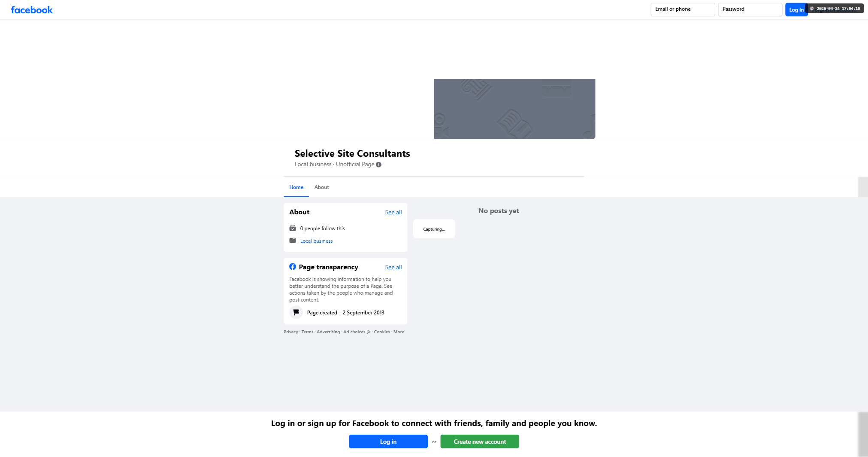Click the Ad choices triangle icon
Screen dimensions: 868x457
click(x=369, y=332)
